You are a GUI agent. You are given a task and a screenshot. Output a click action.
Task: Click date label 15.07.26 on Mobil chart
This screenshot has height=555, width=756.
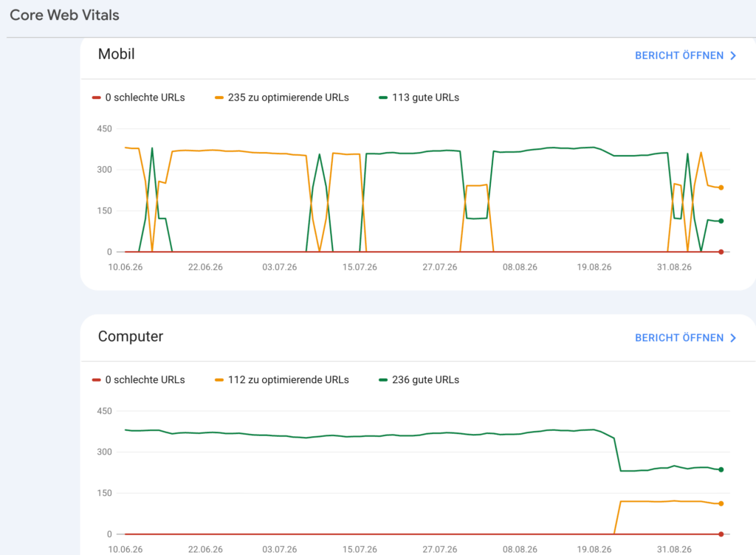coord(360,267)
